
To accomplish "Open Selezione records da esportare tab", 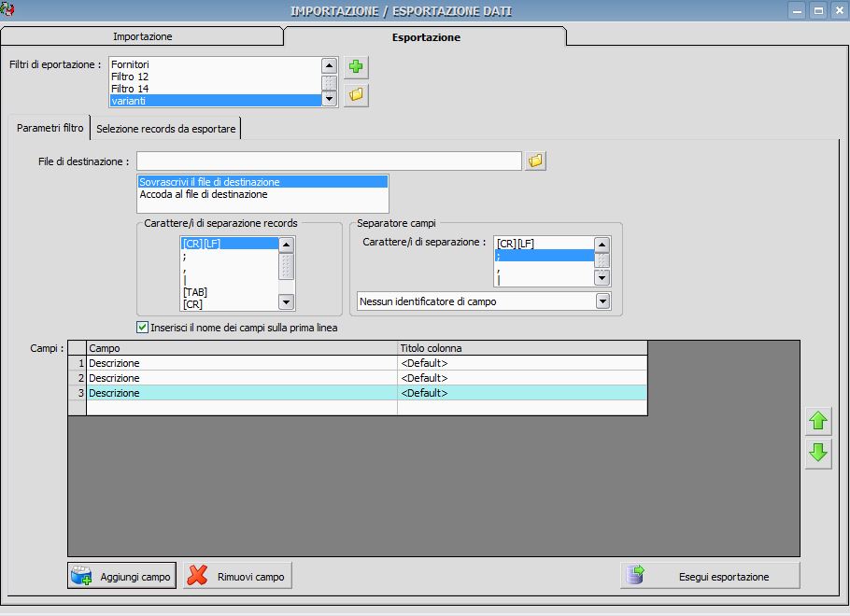I will 166,129.
